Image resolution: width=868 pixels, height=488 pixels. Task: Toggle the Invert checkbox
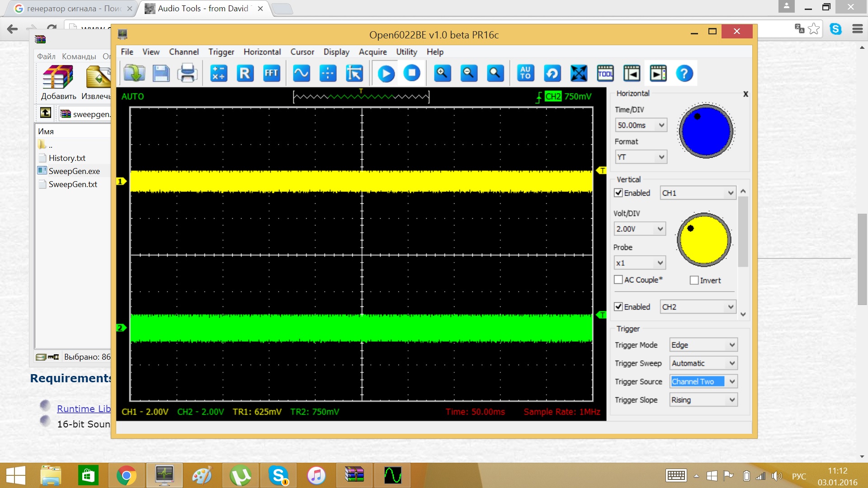[x=694, y=280]
